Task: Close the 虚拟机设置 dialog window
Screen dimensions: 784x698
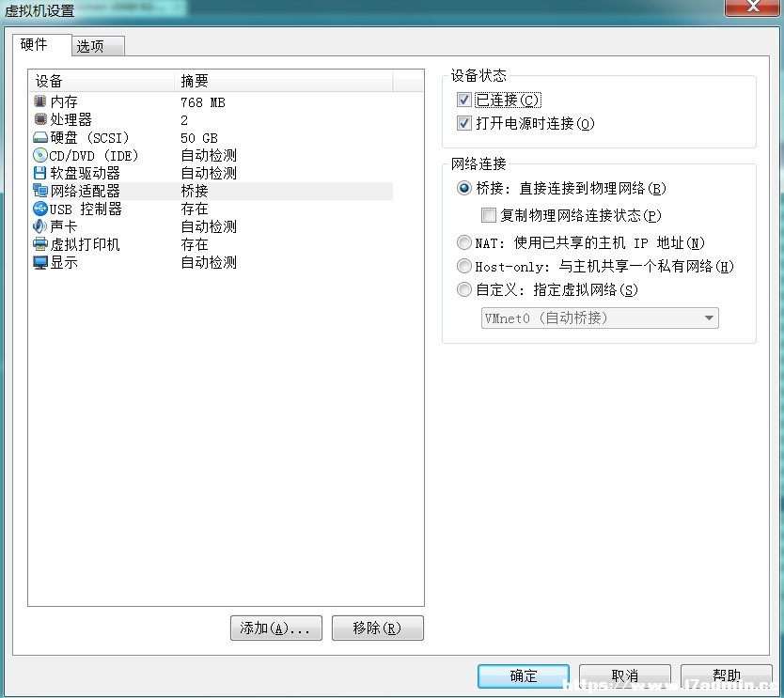Action: click(752, 7)
